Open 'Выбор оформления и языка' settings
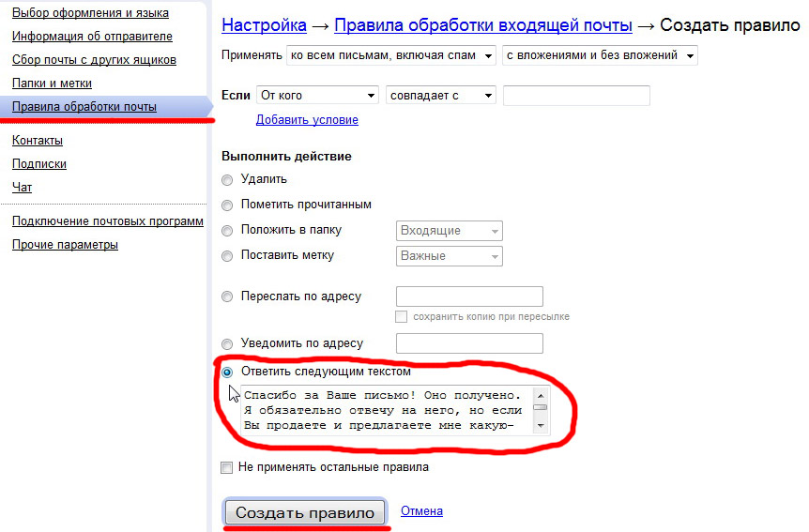Screen dimensions: 809x532 click(x=90, y=13)
